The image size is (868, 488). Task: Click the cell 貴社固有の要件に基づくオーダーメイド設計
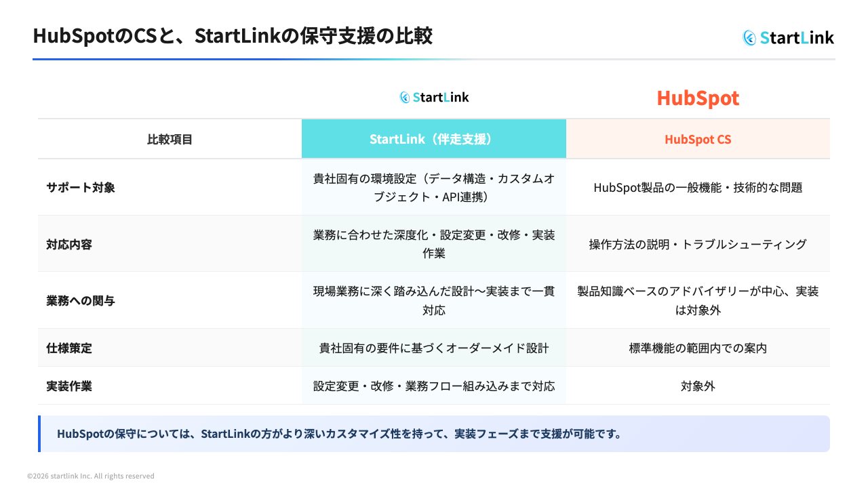434,348
